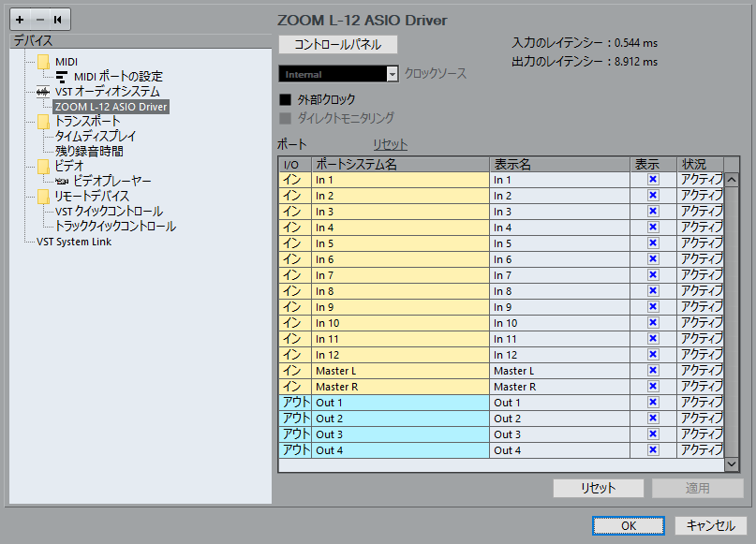Viewport: 756px width, 544px height.
Task: Toggle the 外部クロック checkbox
Action: (x=286, y=100)
